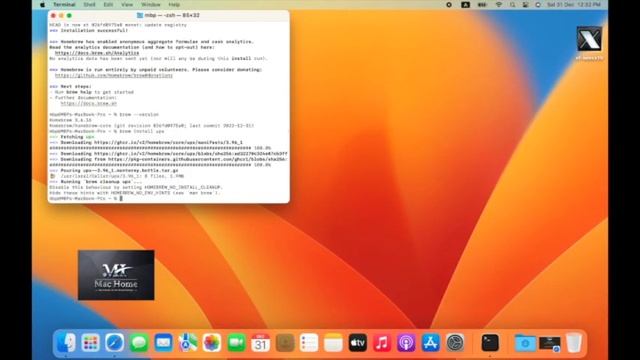Click the Terminal icon in the Dock
The height and width of the screenshot is (360, 640).
tap(490, 342)
